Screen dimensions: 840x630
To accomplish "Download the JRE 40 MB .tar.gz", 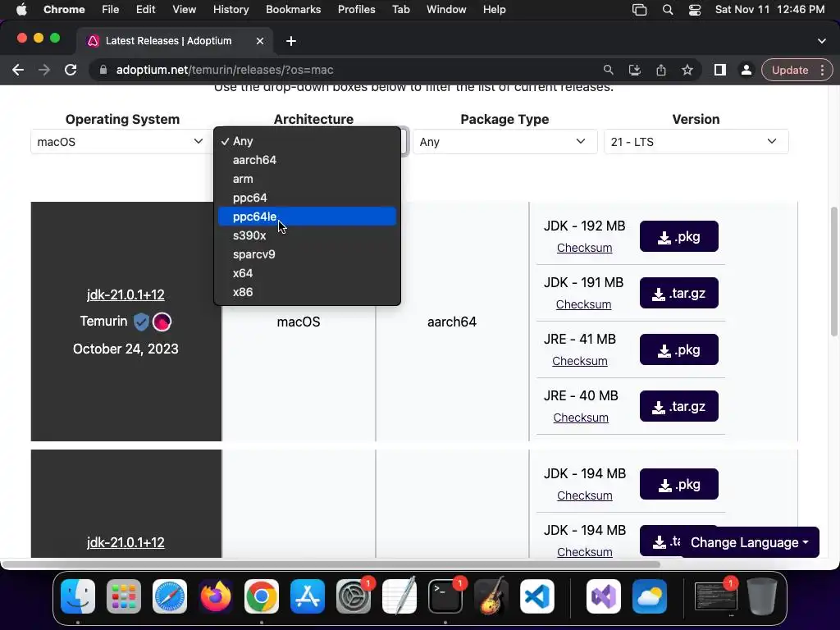I will (x=678, y=407).
